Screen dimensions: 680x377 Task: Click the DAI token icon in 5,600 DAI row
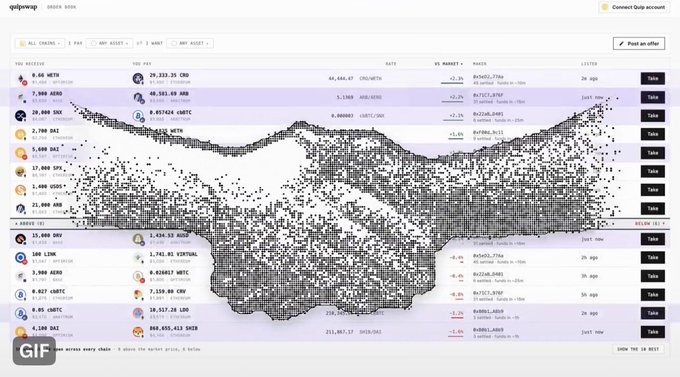coord(21,153)
